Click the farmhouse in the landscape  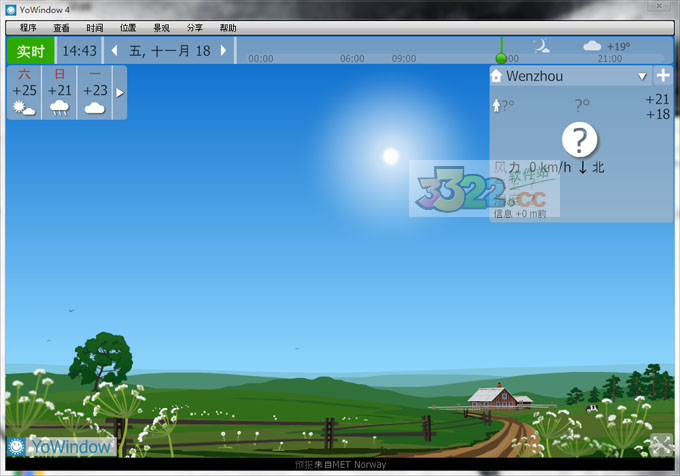(499, 396)
